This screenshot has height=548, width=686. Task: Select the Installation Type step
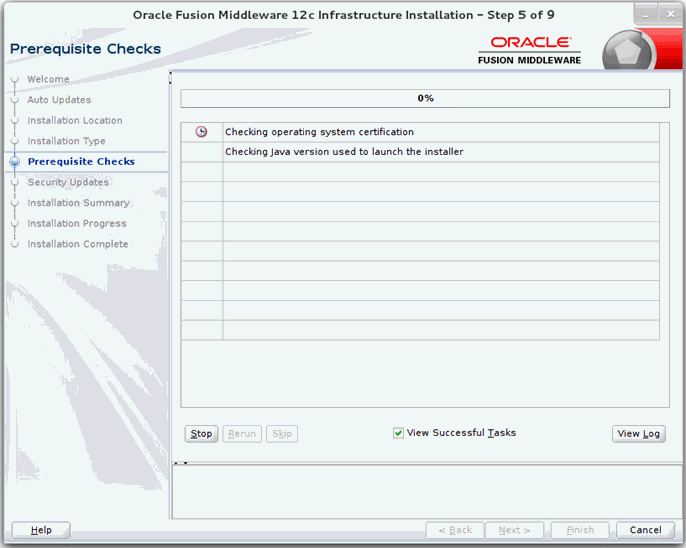[66, 141]
